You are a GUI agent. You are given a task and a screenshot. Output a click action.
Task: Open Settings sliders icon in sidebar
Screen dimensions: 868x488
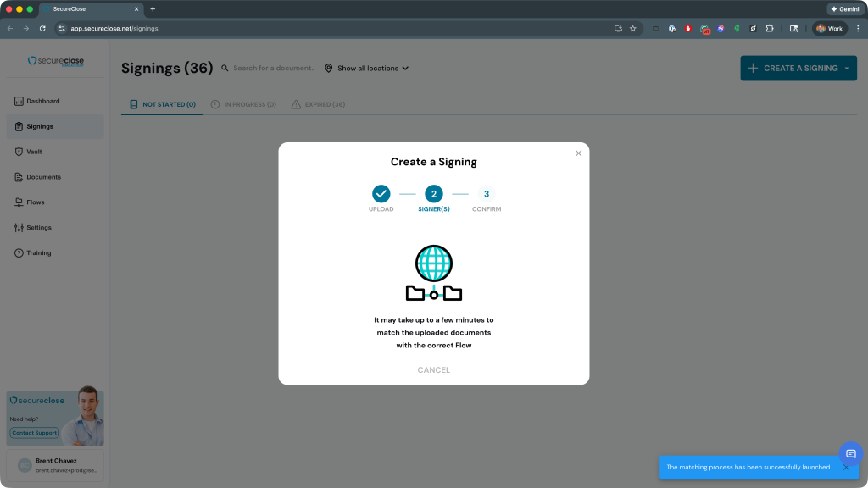tap(19, 228)
